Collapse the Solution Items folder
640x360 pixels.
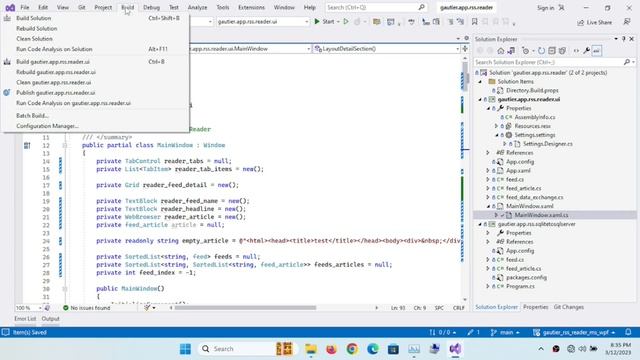pos(480,82)
